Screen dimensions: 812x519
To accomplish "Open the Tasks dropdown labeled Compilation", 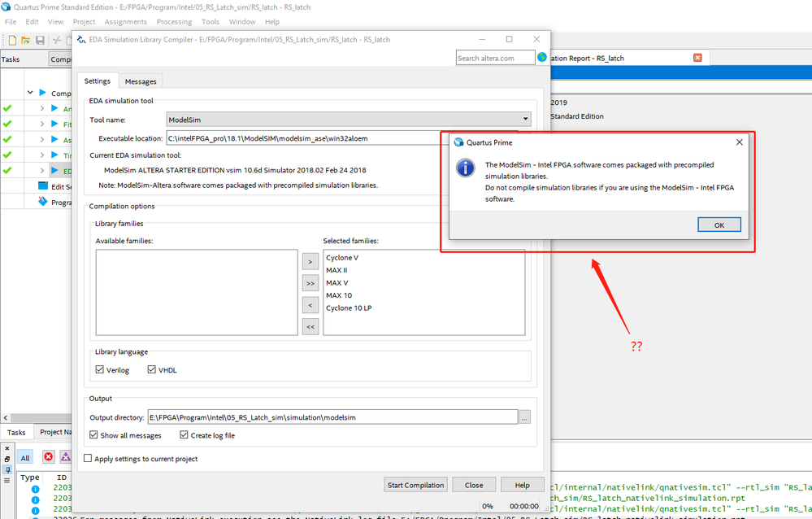I will (61, 59).
